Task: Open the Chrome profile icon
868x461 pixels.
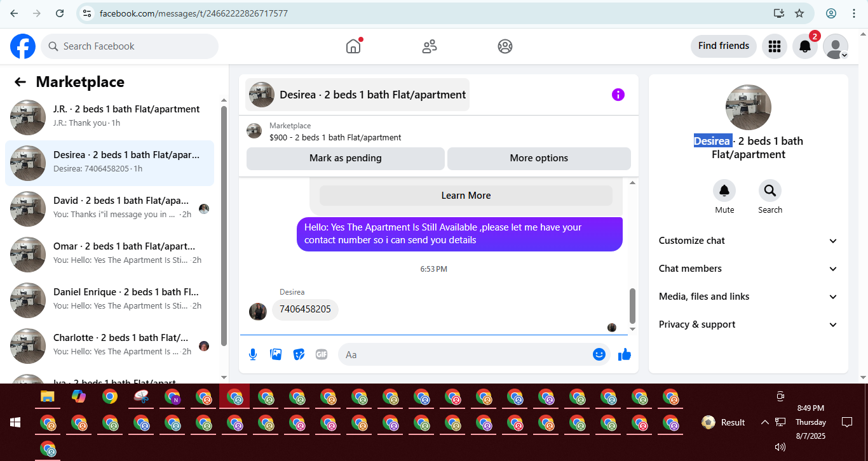Action: (x=831, y=13)
